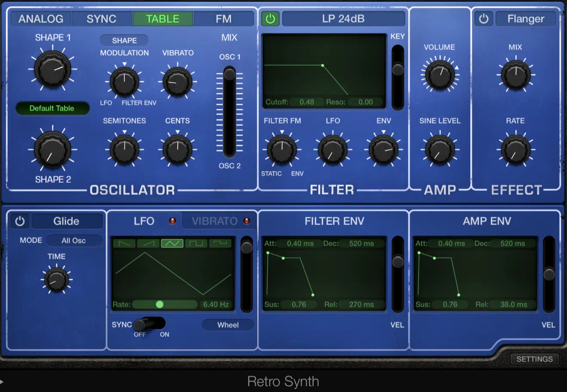Image resolution: width=567 pixels, height=392 pixels.
Task: Click the FILTER ENV sustain value 0.76
Action: [x=299, y=304]
